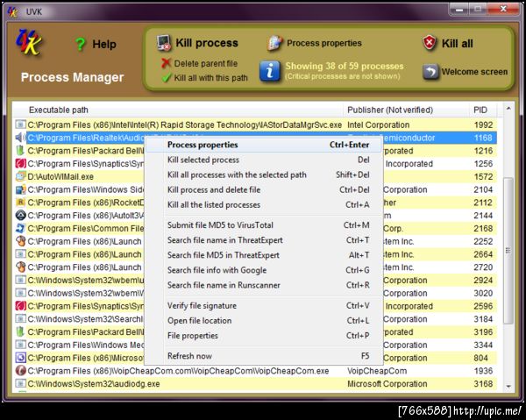Click the Kill all with this path label
Screen dimensions: 526x420
tap(210, 78)
